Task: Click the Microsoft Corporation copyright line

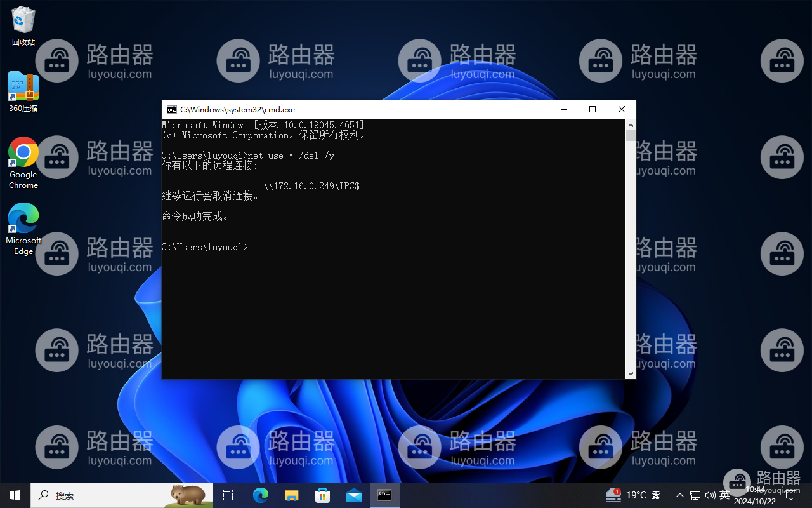Action: pos(263,135)
